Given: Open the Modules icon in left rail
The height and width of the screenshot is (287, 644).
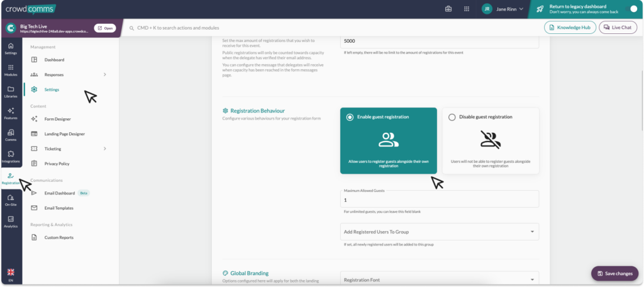Looking at the screenshot, I should click(x=11, y=69).
